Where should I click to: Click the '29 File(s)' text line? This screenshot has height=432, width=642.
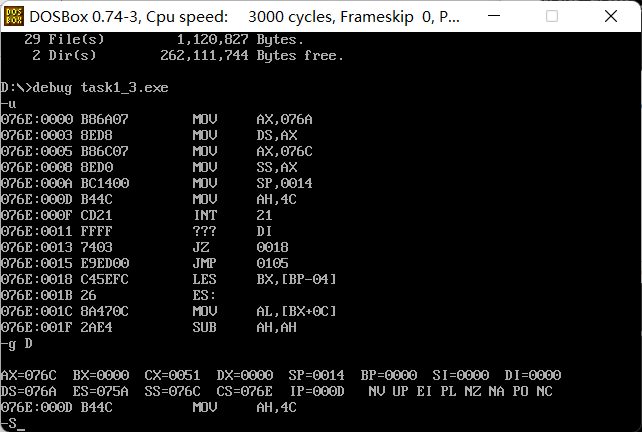164,39
